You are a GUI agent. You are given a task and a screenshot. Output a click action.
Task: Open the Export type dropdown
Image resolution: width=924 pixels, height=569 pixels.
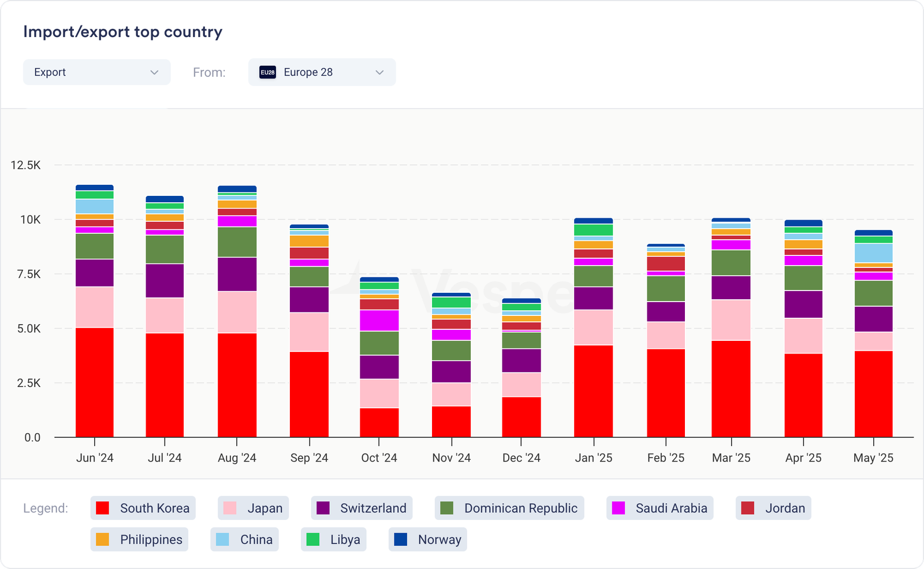96,72
